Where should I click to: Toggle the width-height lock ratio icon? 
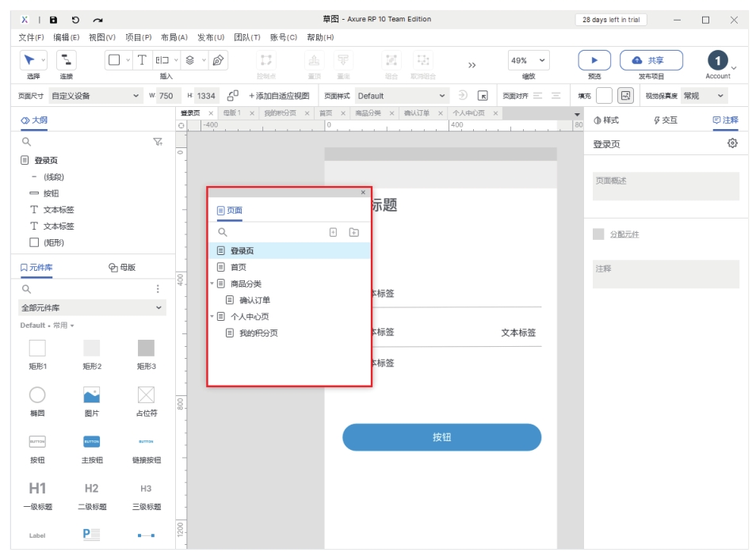tap(232, 96)
